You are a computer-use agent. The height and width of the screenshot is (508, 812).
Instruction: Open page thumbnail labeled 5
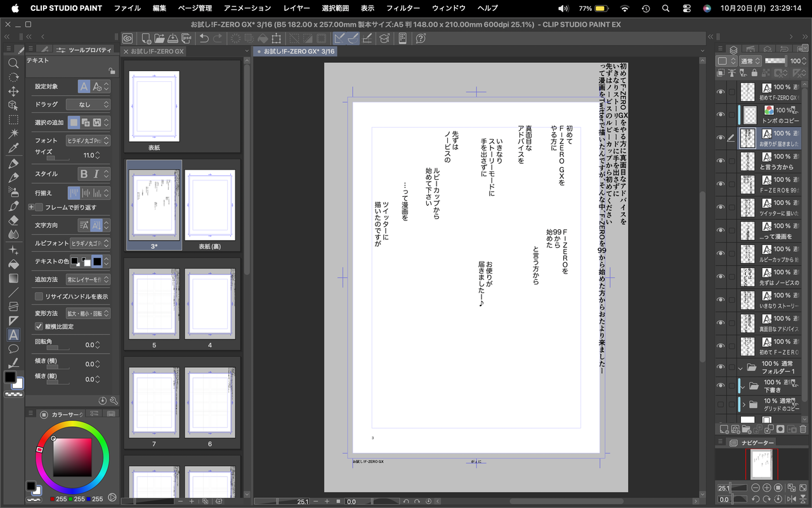pos(154,304)
